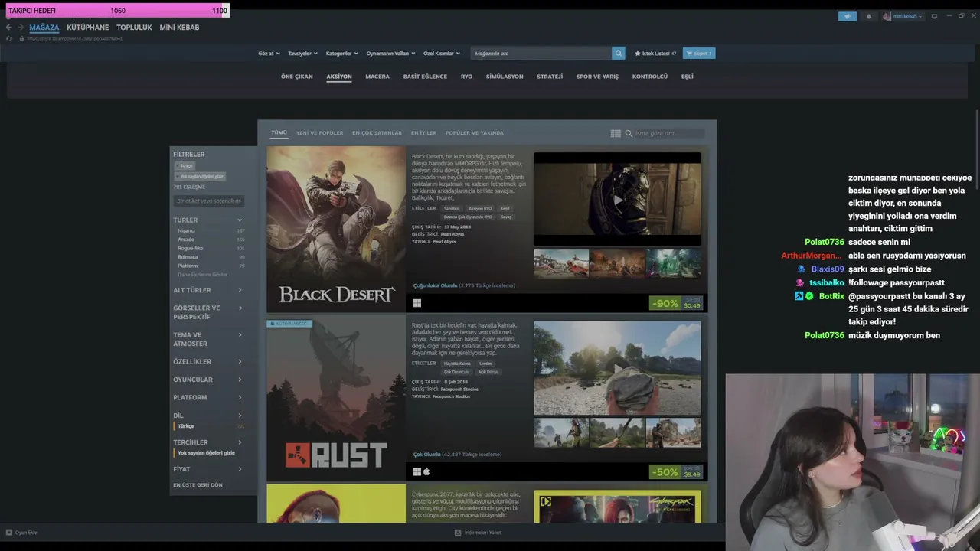980x551 pixels.
Task: Click the Windows platform icon for Rust
Action: pos(417,471)
